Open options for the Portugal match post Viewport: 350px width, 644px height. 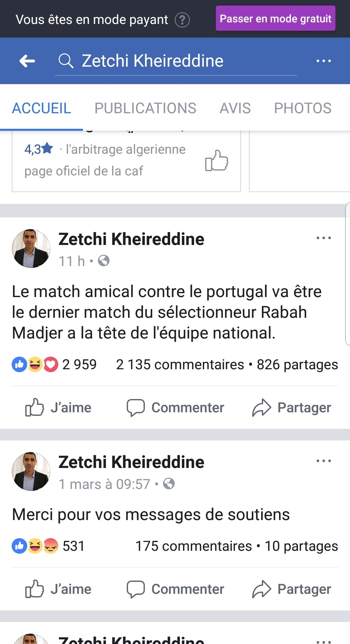[x=323, y=238]
